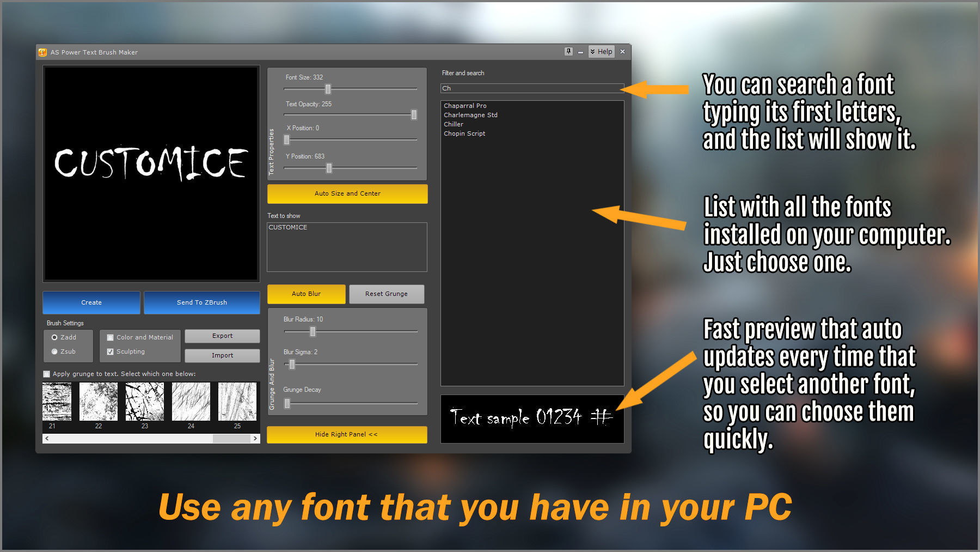Click the CUSTOMICE text preview canvas
This screenshot has width=980, height=552.
151,173
